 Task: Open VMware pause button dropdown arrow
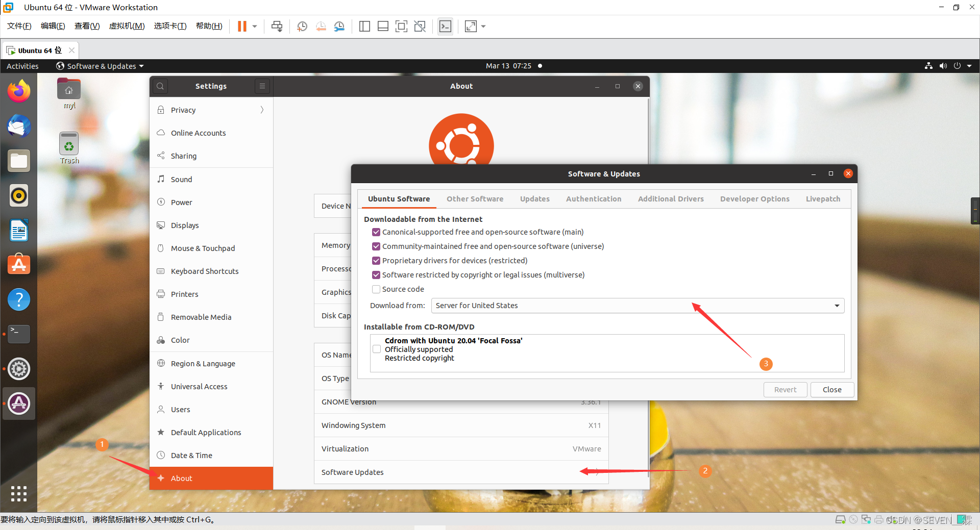pos(254,27)
